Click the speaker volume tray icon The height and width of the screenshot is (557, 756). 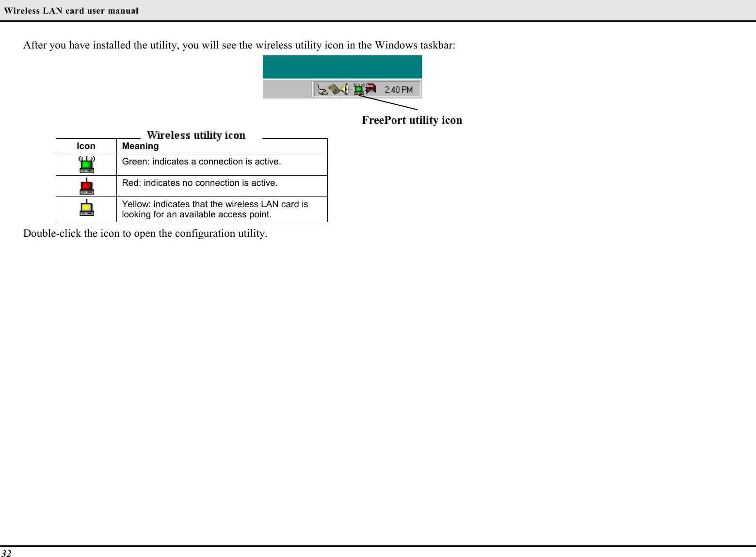click(x=345, y=89)
